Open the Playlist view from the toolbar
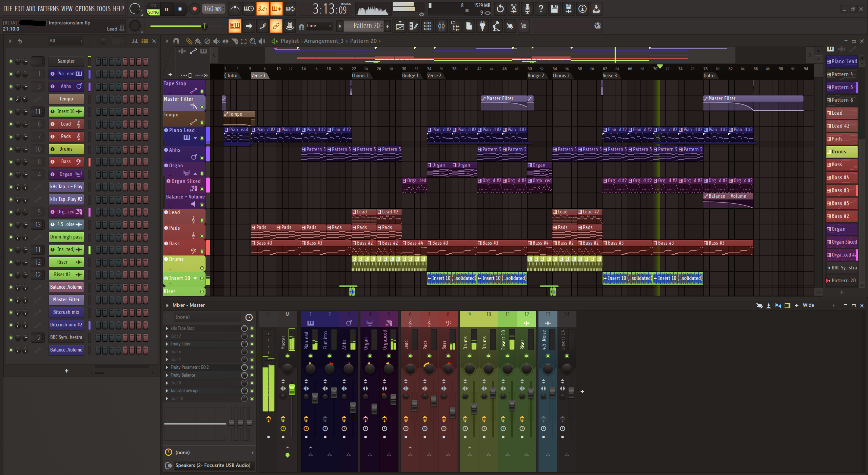Screen dimensions: 868x475 400,26
